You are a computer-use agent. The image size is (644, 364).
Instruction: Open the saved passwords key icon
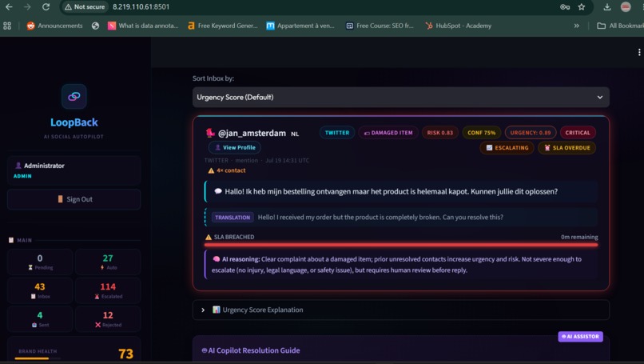(565, 7)
